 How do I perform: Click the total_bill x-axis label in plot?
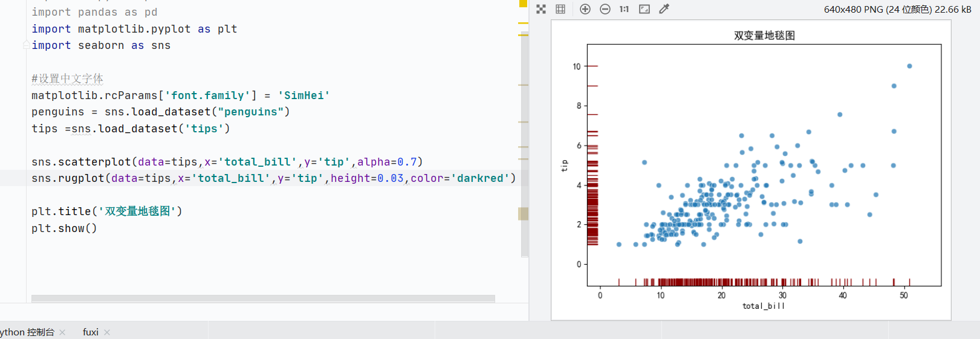pyautogui.click(x=764, y=306)
